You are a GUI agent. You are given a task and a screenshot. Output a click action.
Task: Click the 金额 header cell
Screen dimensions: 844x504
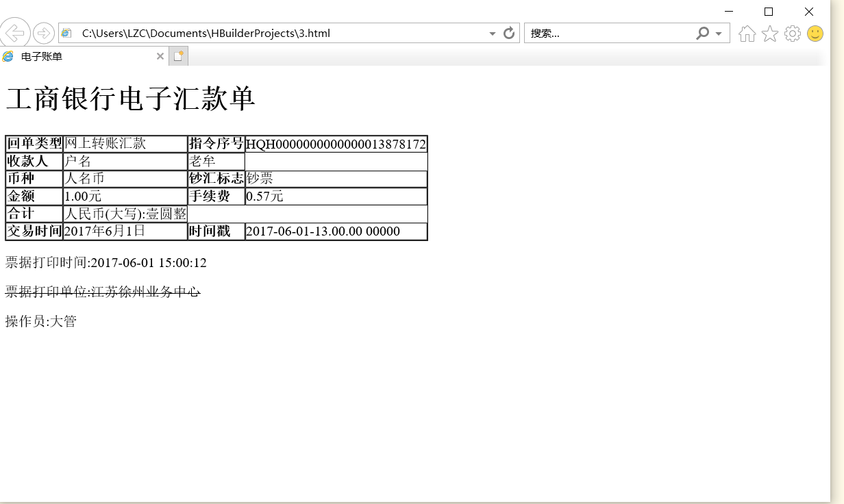(34, 197)
